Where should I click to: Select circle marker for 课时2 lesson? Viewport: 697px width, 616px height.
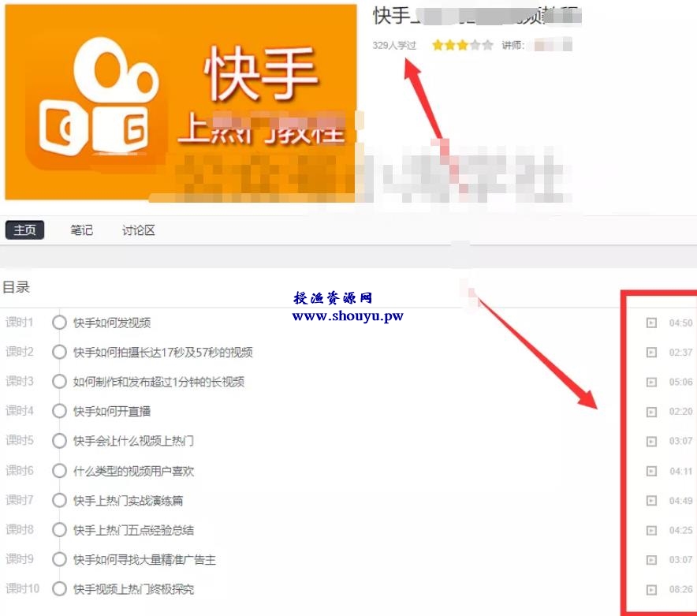point(59,353)
